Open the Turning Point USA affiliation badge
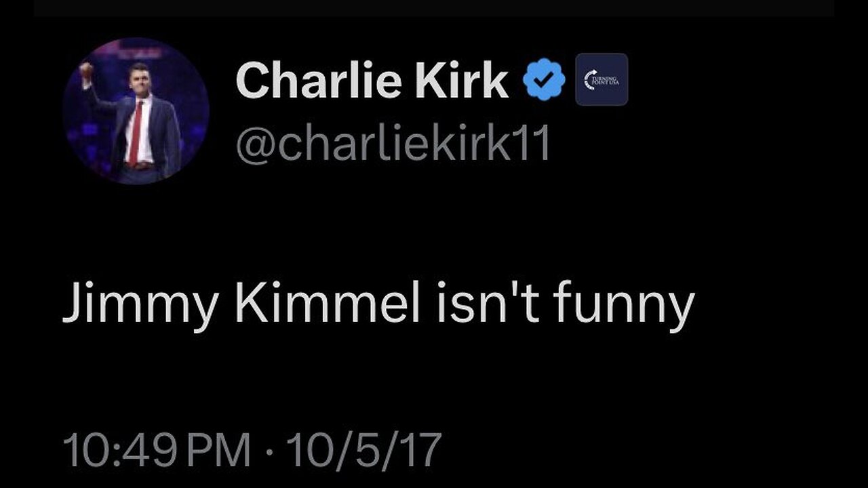 click(x=601, y=80)
